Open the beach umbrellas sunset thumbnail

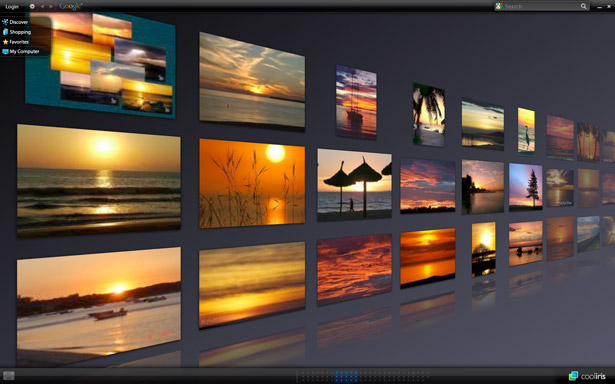pos(354,184)
